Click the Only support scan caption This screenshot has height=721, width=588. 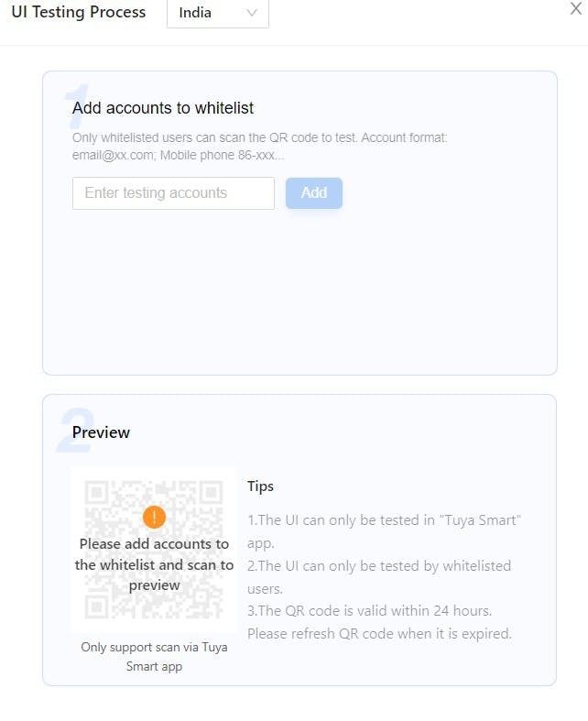click(154, 656)
